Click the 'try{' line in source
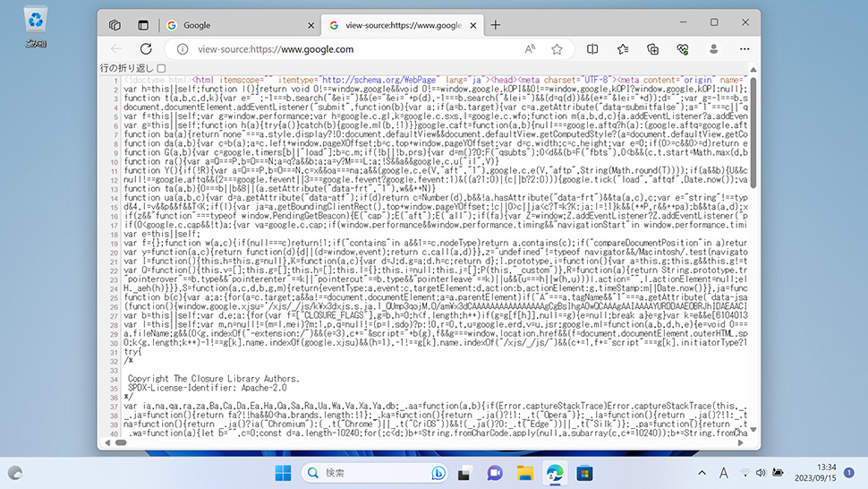 [x=132, y=352]
